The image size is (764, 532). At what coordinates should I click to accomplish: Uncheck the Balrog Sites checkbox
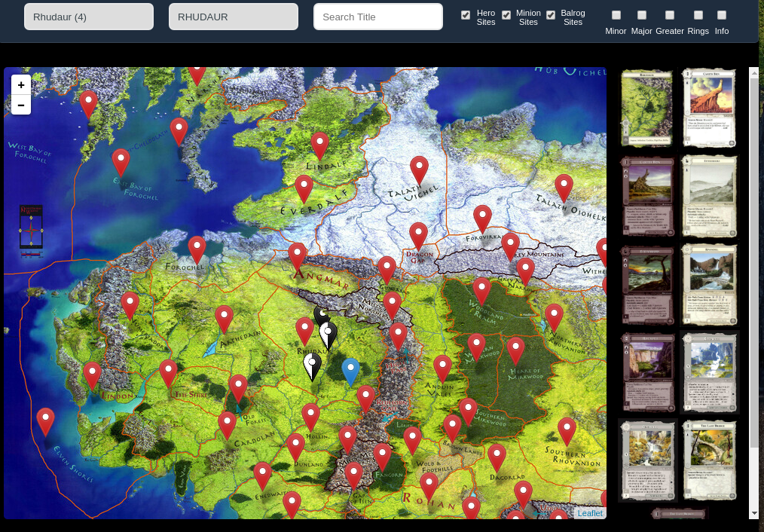pyautogui.click(x=551, y=15)
